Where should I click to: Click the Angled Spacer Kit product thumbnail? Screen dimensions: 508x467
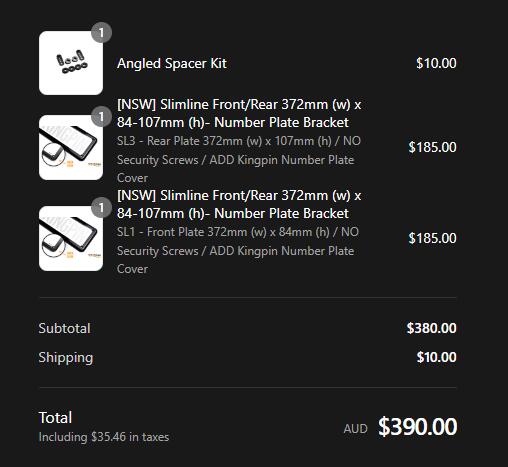point(71,63)
